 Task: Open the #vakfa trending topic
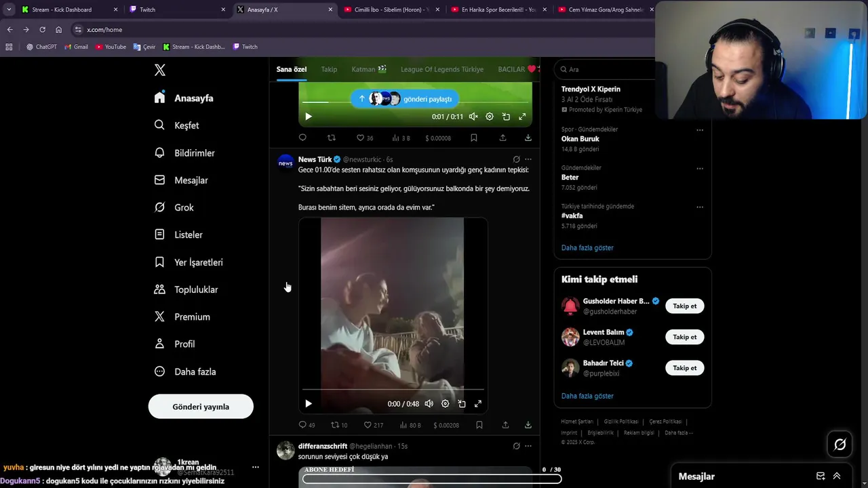(572, 216)
